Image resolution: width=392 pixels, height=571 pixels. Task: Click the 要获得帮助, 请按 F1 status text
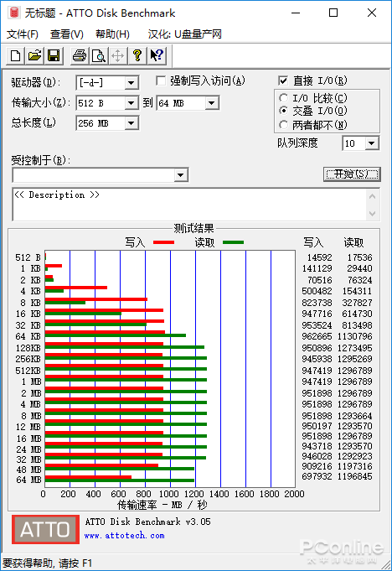tap(48, 563)
